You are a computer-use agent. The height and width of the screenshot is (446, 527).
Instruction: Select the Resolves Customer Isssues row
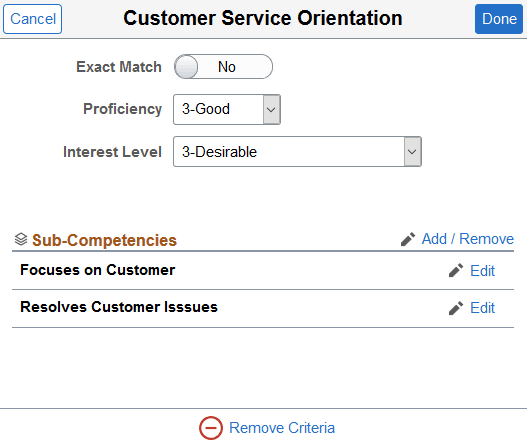[263, 308]
